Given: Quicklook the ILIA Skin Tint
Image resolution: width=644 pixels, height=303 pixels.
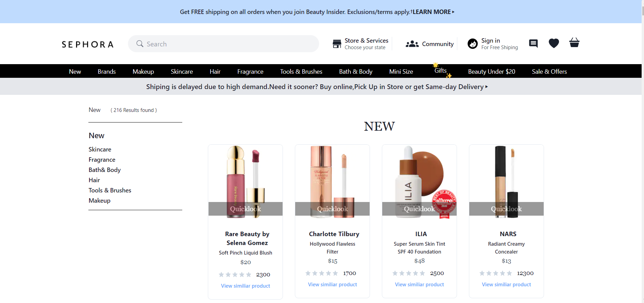Looking at the screenshot, I should pyautogui.click(x=419, y=209).
